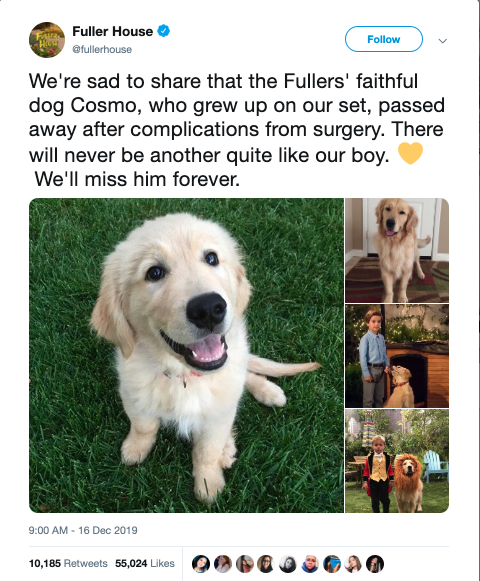Click the third liker avatar

pos(244,564)
